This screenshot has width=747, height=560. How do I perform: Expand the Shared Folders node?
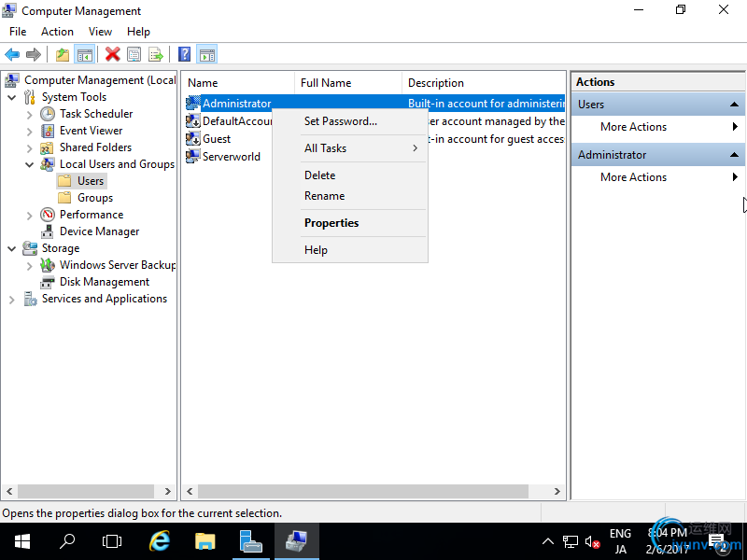pos(30,148)
